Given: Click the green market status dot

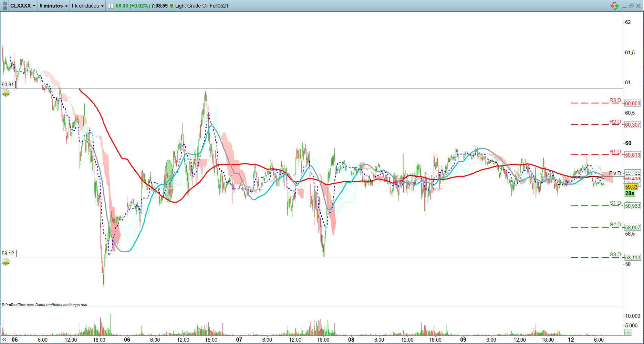Looking at the screenshot, I should coord(172,6).
